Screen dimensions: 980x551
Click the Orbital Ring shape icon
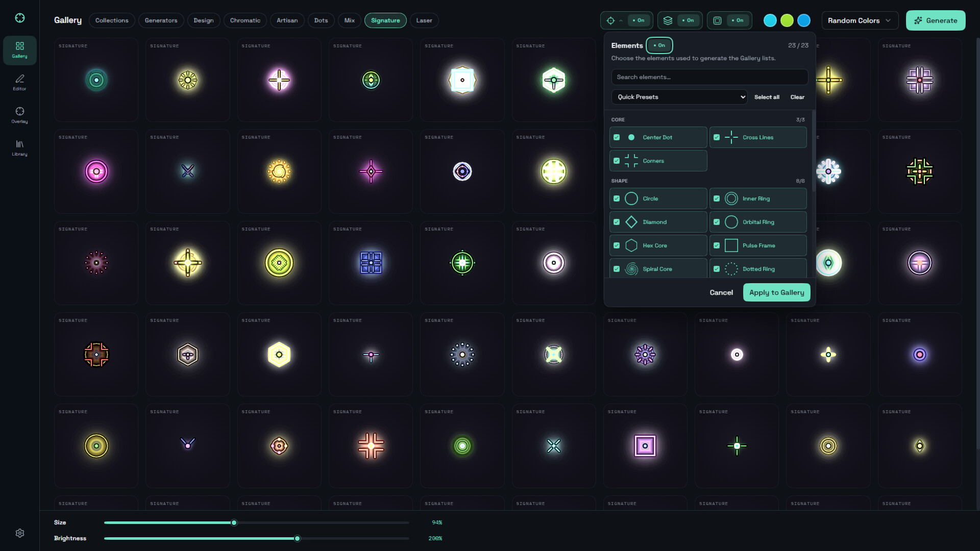[731, 222]
